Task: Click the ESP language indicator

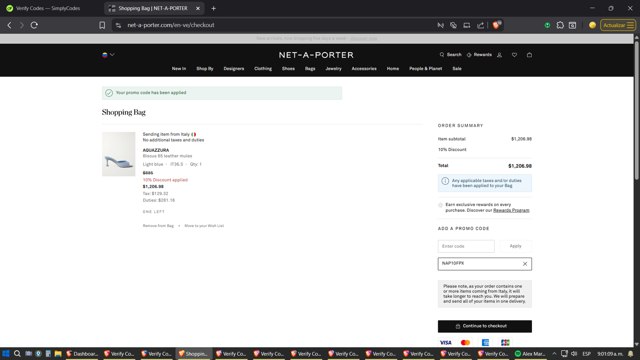Action: 587,353
